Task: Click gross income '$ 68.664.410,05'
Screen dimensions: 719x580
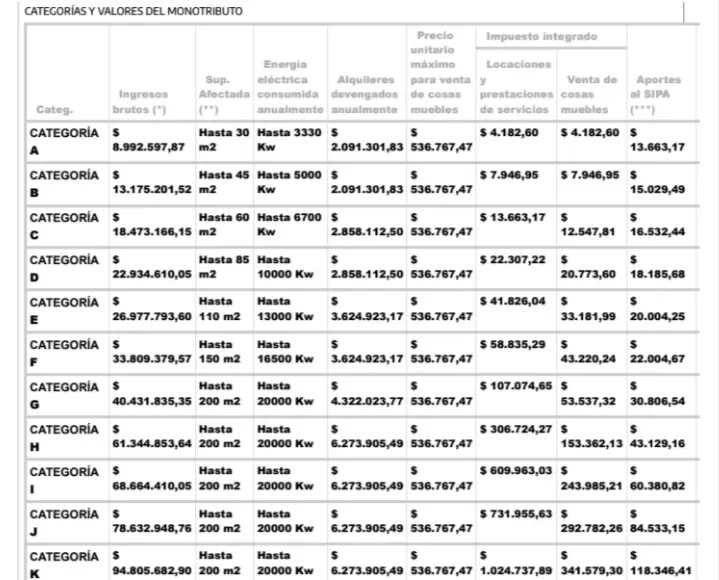Action: pos(152,479)
